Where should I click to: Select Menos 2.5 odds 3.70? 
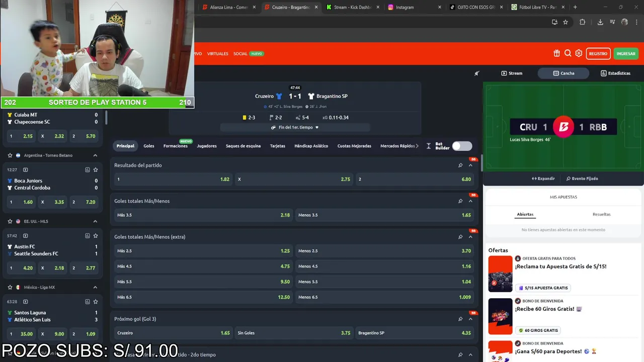(384, 251)
